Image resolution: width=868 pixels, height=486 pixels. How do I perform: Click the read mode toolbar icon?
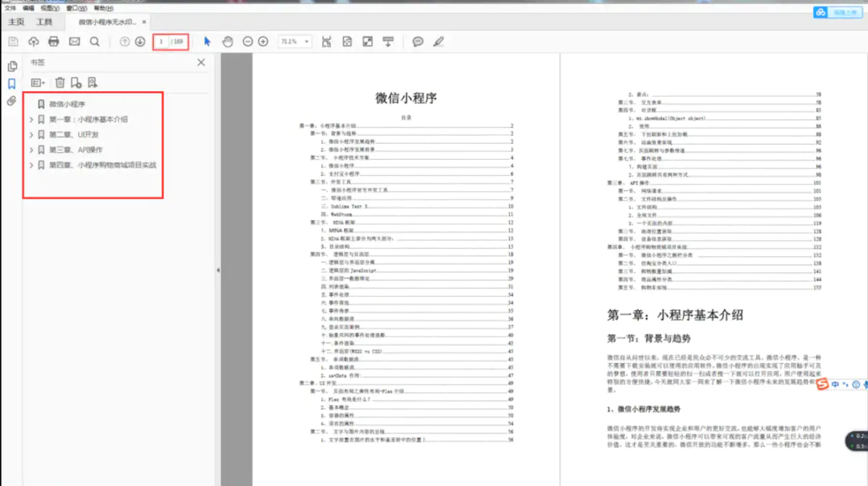(x=388, y=42)
